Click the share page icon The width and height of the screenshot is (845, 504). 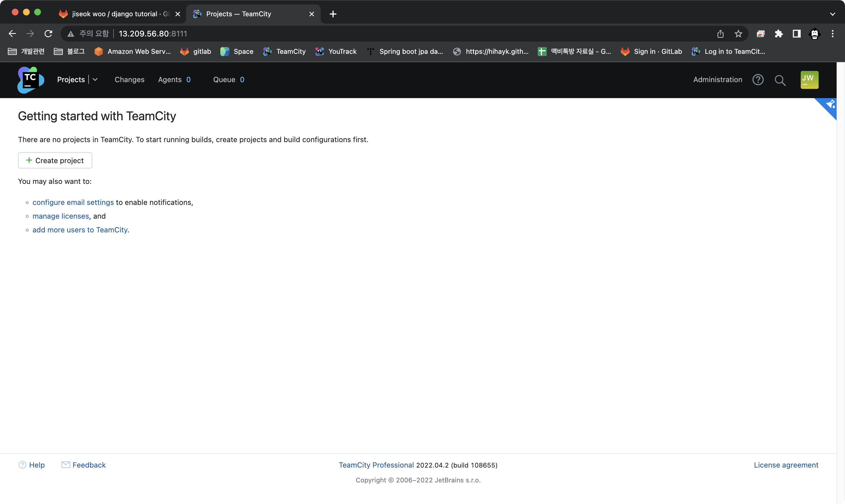tap(720, 34)
